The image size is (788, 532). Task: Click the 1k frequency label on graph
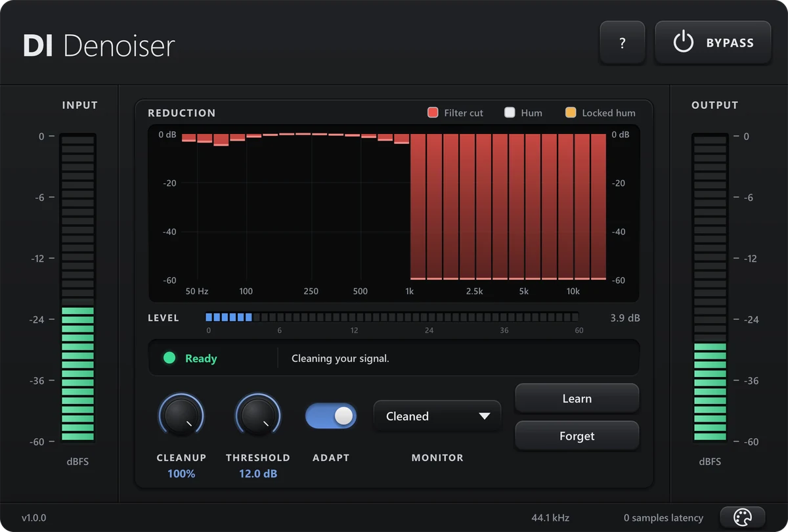coord(410,291)
